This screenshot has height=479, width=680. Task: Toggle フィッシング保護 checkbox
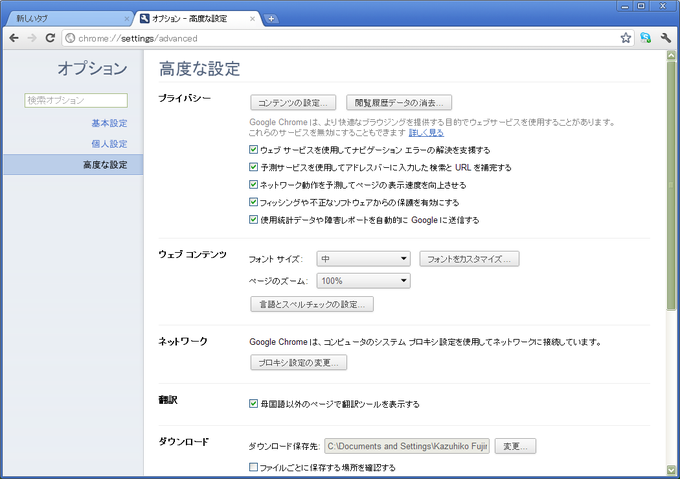[x=254, y=202]
